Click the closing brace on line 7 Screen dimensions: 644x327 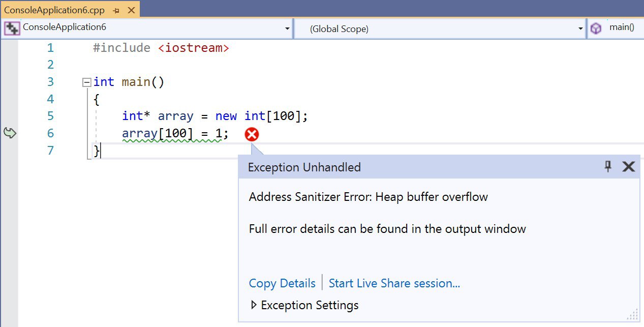pyautogui.click(x=97, y=151)
